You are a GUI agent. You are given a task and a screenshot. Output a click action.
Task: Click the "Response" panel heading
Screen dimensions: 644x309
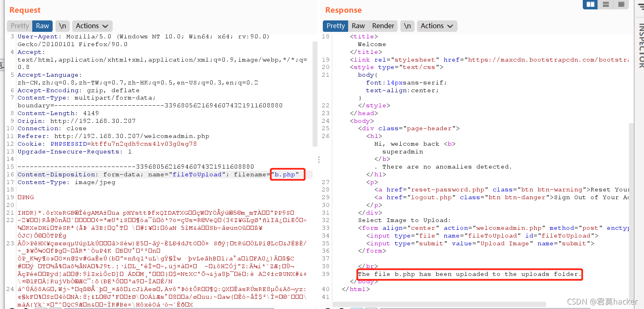[x=343, y=10]
